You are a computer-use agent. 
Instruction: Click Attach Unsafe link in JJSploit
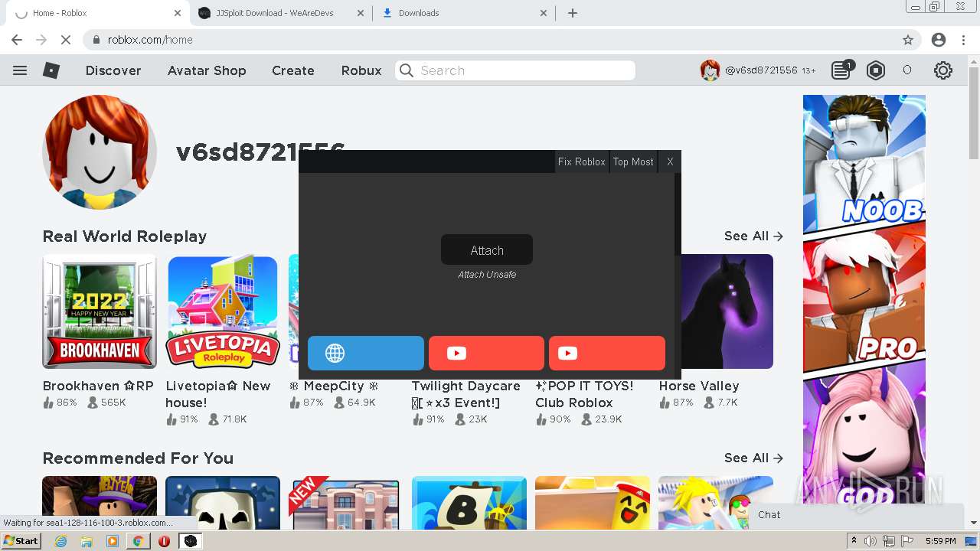click(x=487, y=275)
